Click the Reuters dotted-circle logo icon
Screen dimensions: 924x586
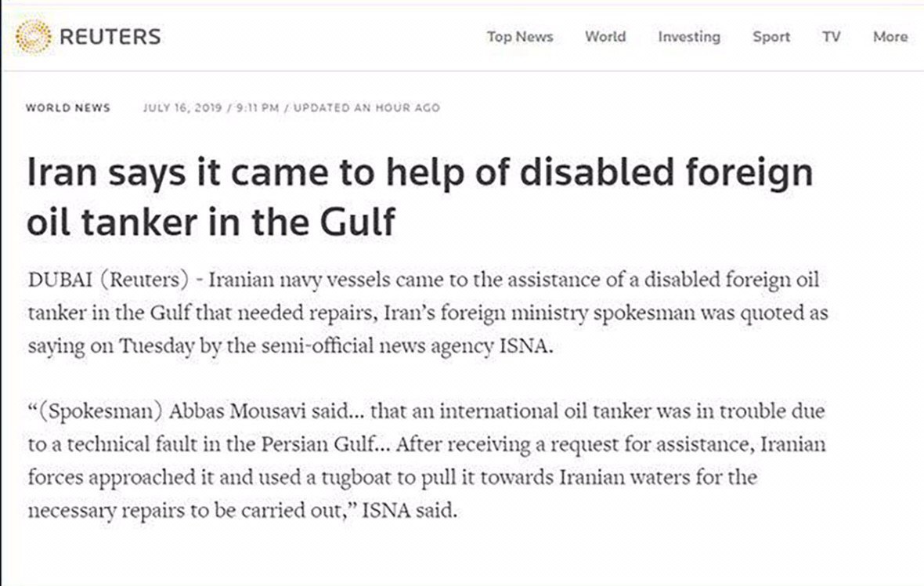point(34,37)
